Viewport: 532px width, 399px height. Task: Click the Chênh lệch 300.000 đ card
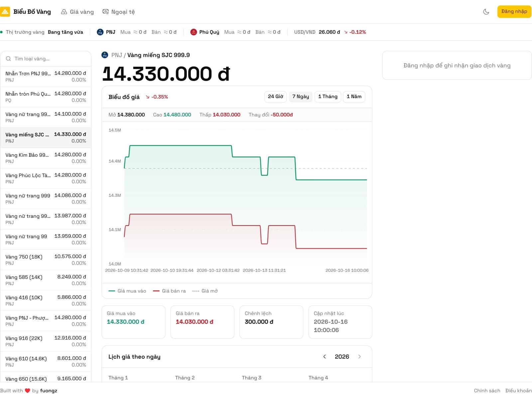271,322
